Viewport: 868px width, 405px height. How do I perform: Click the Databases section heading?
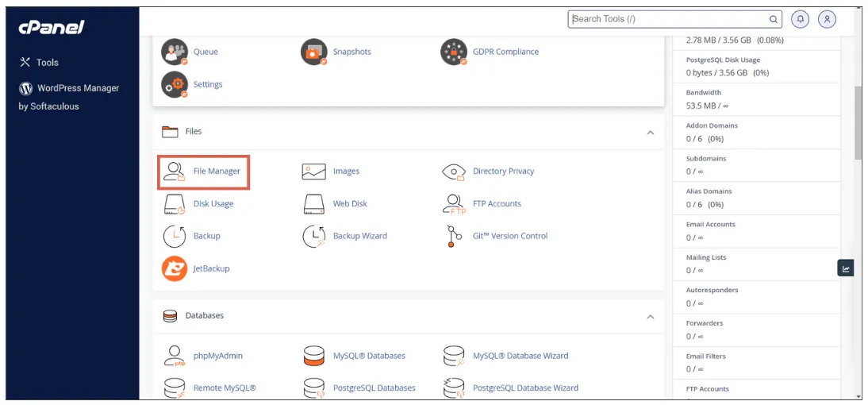204,316
